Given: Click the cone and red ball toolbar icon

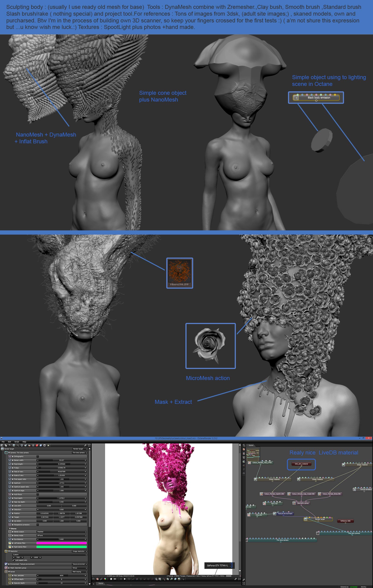Looking at the screenshot, I should (x=29, y=446).
